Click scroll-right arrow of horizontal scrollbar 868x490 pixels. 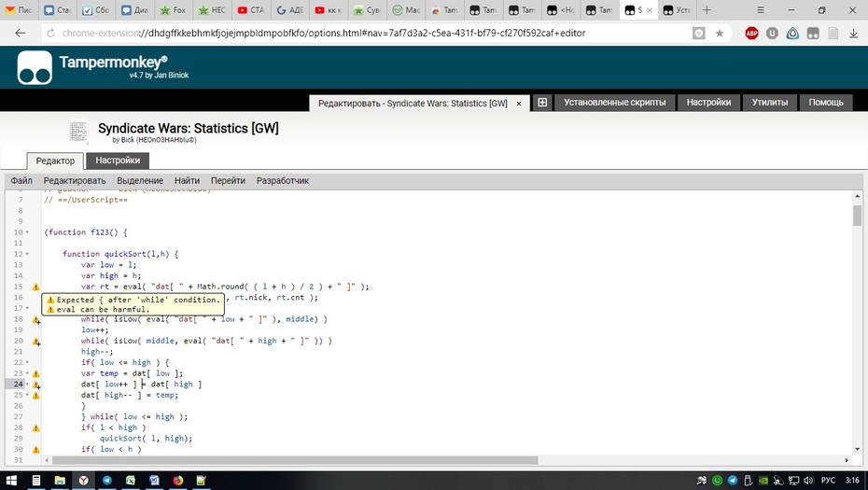[x=847, y=460]
